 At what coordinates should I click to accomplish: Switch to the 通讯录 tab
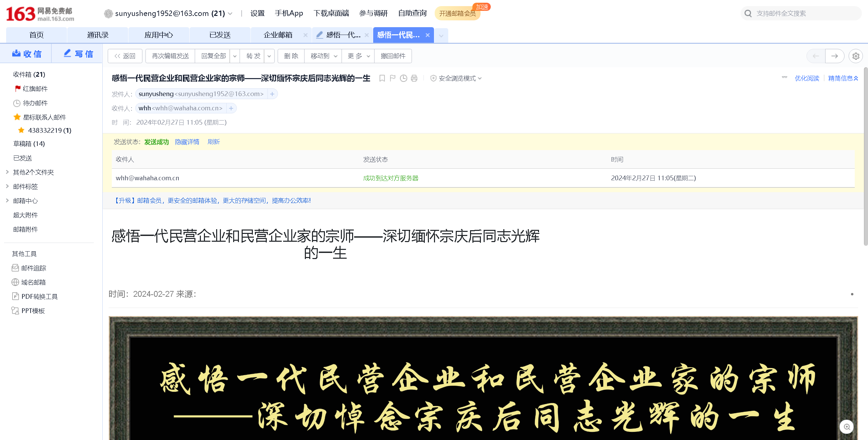click(x=98, y=35)
